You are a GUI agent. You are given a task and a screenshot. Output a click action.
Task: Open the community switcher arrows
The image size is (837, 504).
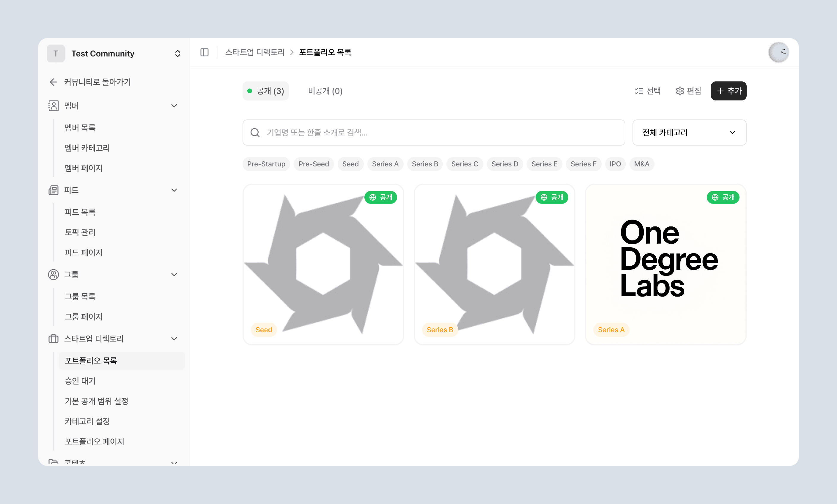pos(177,53)
